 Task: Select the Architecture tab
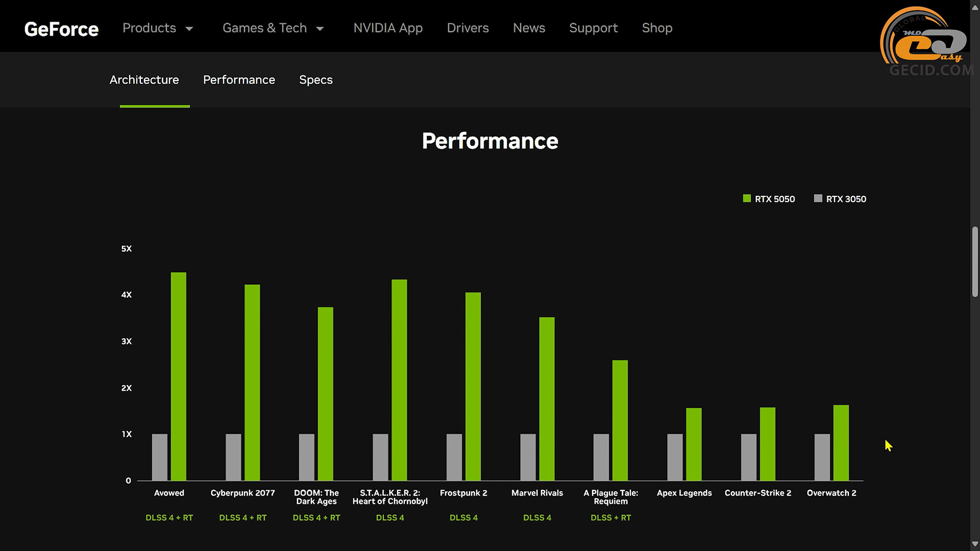tap(144, 80)
